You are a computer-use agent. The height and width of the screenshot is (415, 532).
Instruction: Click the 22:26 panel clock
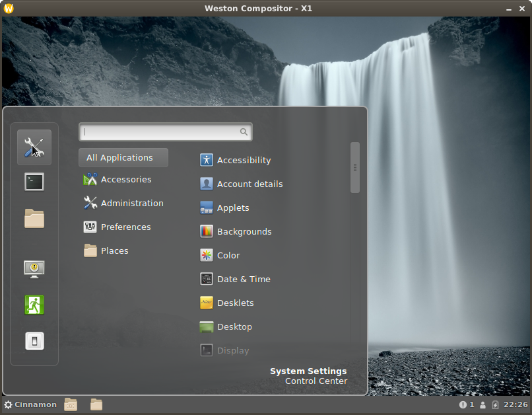(x=515, y=404)
